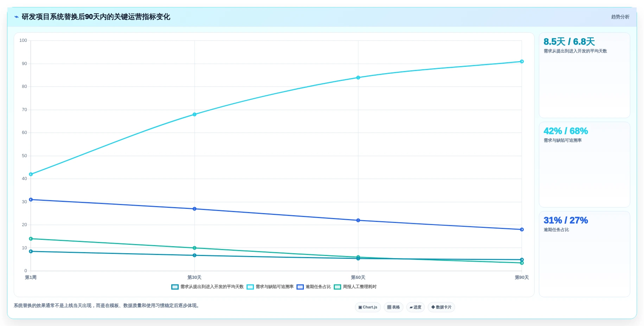Select traceability data point at 第90天 (91)

522,62
